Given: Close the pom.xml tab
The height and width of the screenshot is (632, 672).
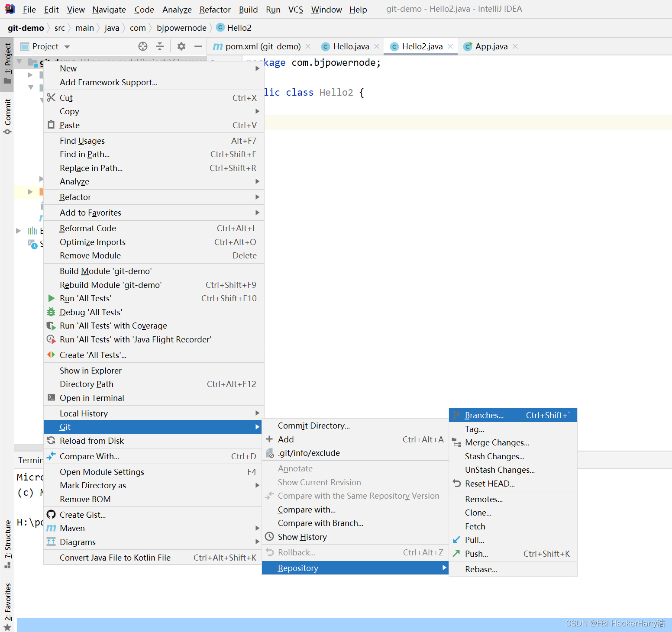Looking at the screenshot, I should (308, 46).
